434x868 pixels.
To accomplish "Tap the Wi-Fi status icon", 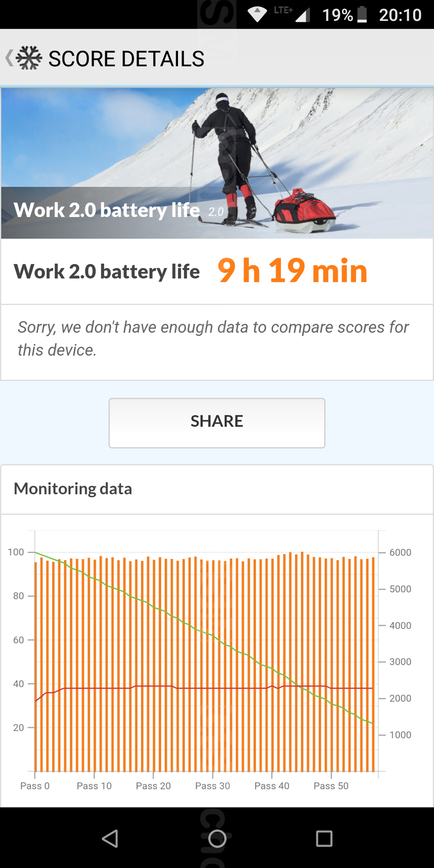I will point(257,14).
